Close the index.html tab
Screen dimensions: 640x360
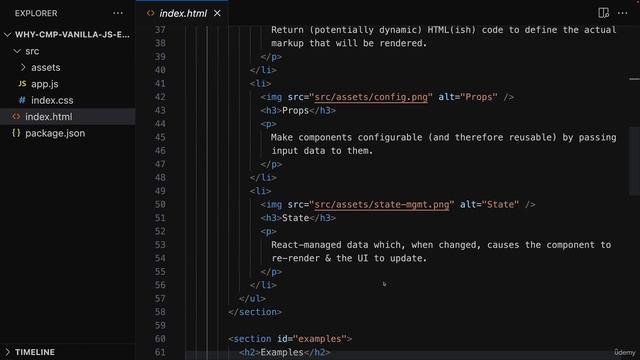217,13
